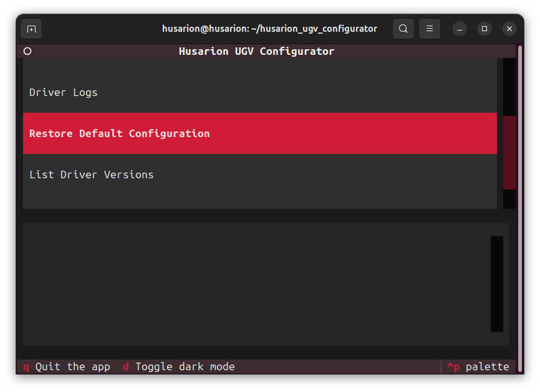Viewport: 540px width, 392px height.
Task: Open a new terminal tab
Action: [31, 29]
